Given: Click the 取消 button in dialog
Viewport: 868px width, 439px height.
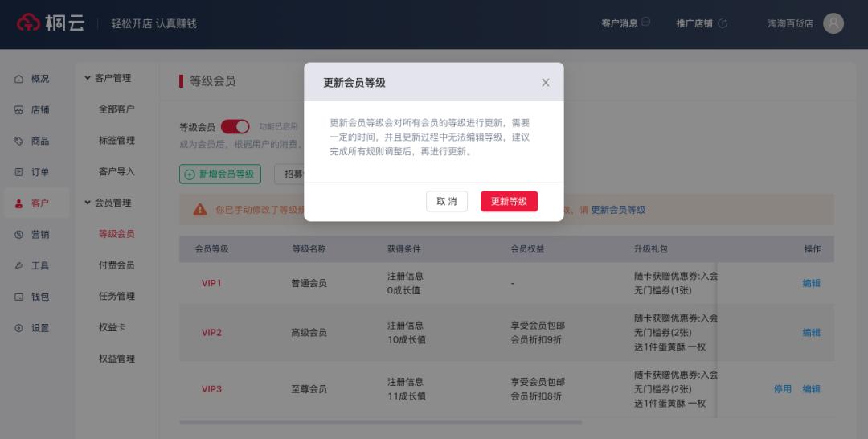Looking at the screenshot, I should [x=447, y=202].
